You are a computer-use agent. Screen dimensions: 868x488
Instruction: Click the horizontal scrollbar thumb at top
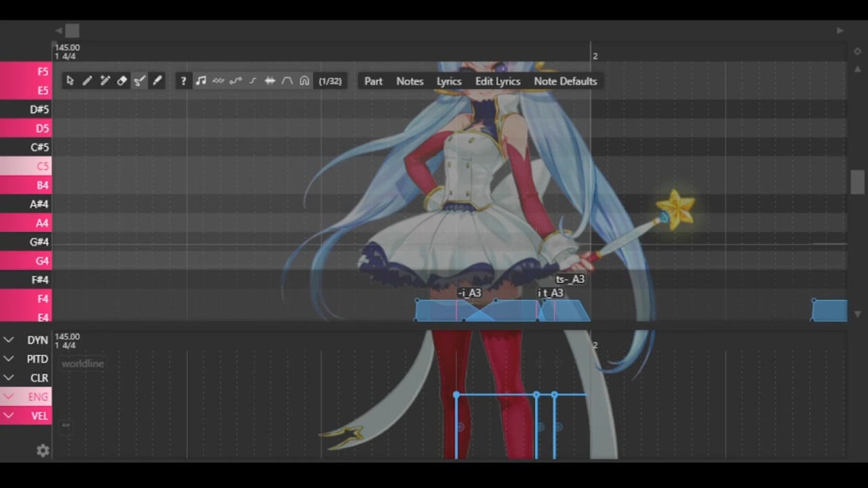pyautogui.click(x=73, y=31)
